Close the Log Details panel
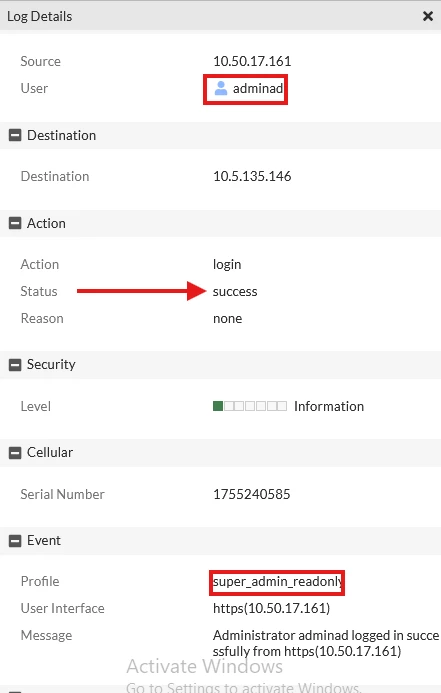This screenshot has height=693, width=441. click(428, 16)
